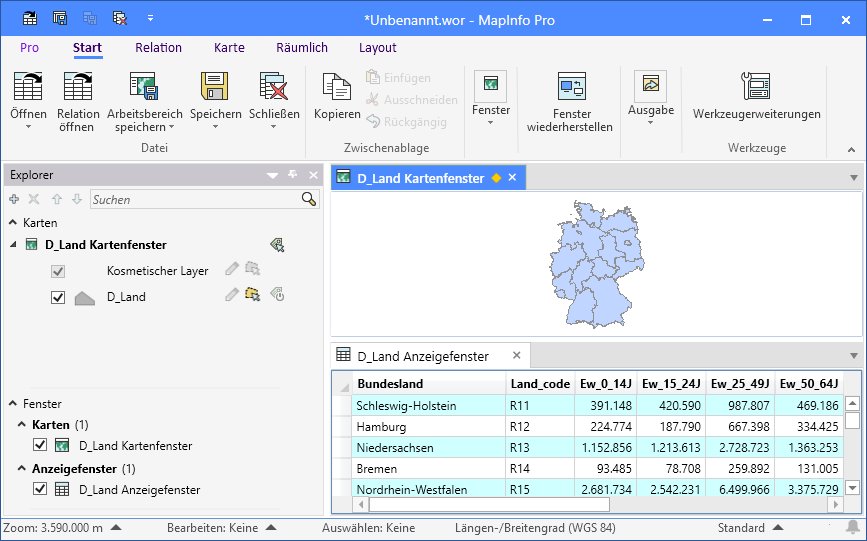The width and height of the screenshot is (867, 541).
Task: Click quick access icon with red X
Action: pos(120,18)
